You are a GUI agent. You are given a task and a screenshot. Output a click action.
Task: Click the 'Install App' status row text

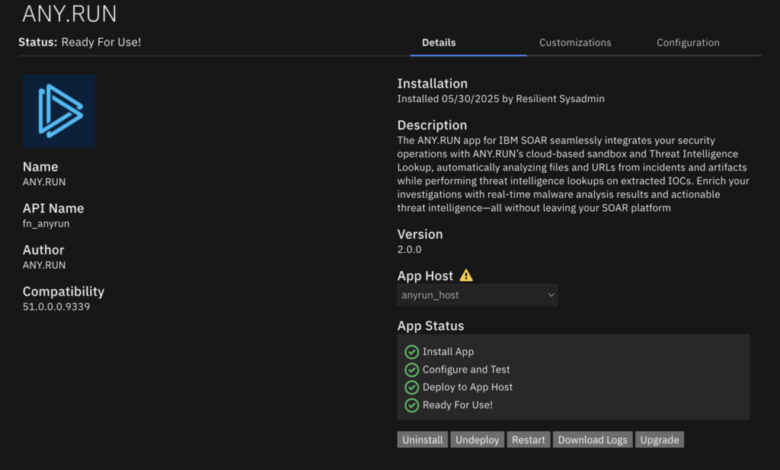[x=448, y=352]
